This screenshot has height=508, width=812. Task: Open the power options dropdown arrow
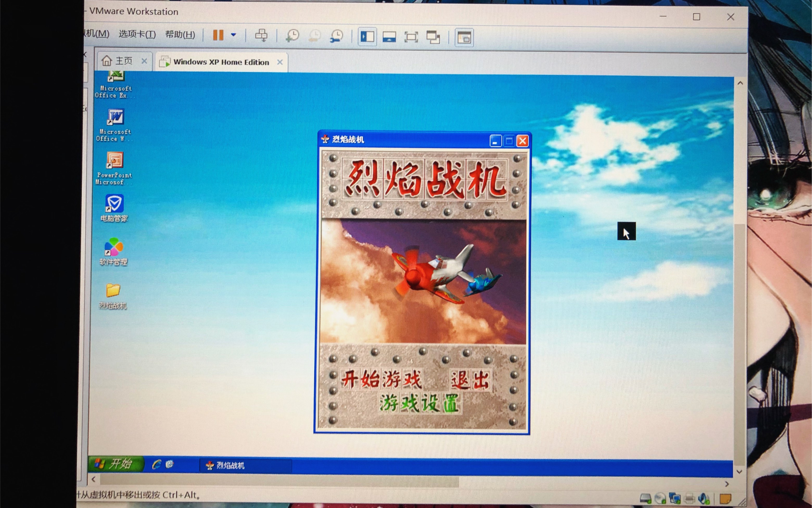click(233, 35)
